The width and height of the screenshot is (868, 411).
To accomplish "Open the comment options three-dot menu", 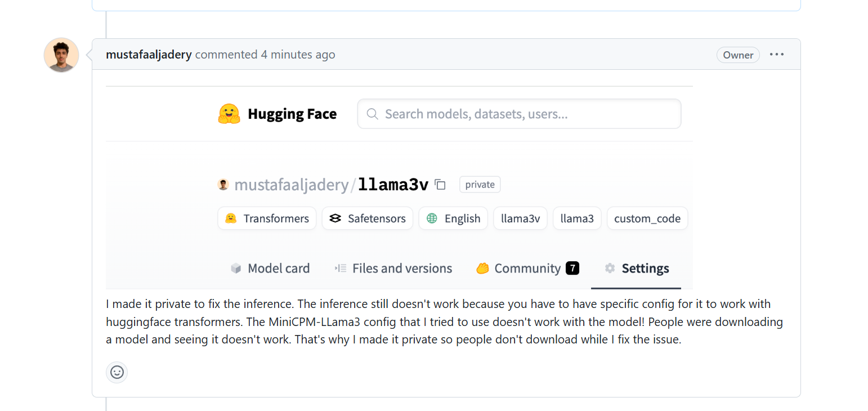I will 777,55.
